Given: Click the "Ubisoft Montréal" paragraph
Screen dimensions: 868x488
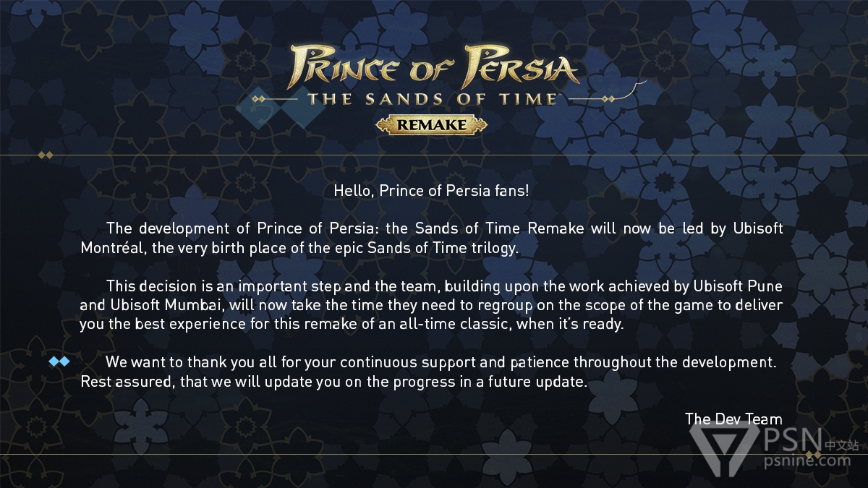Looking at the screenshot, I should tap(432, 238).
